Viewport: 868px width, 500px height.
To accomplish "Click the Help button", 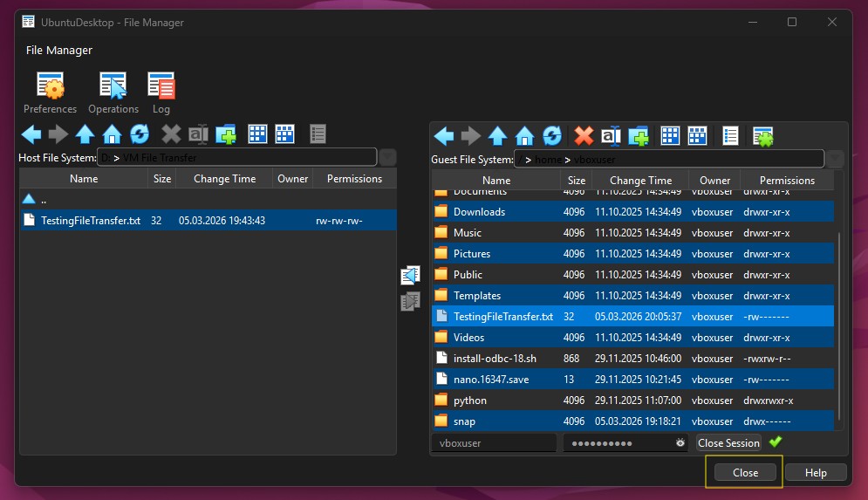I will 816,472.
